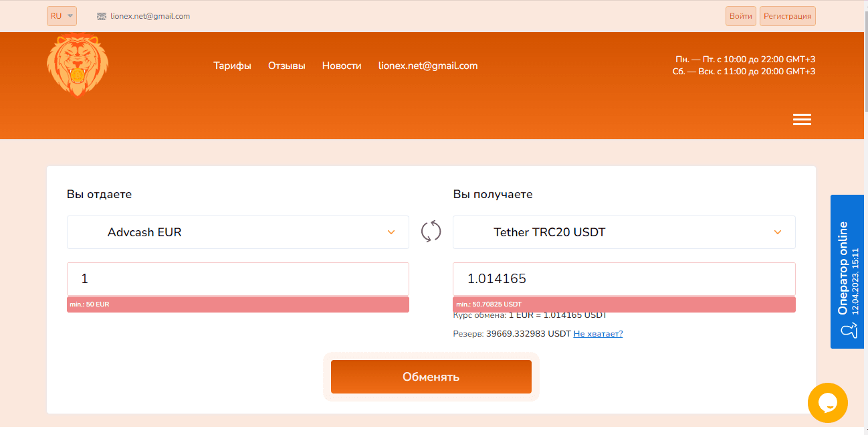This screenshot has height=435, width=868.
Task: Go to the Отзывы page
Action: click(x=286, y=66)
